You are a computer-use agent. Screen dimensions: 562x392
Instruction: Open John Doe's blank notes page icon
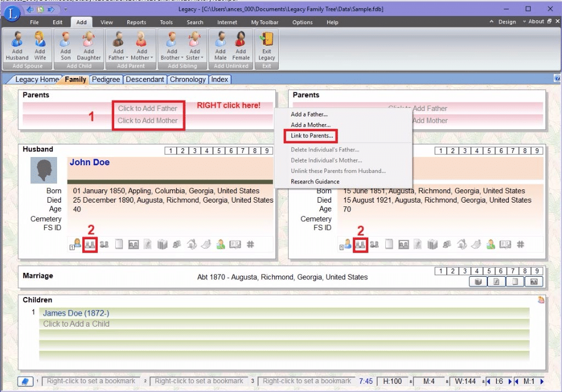119,245
